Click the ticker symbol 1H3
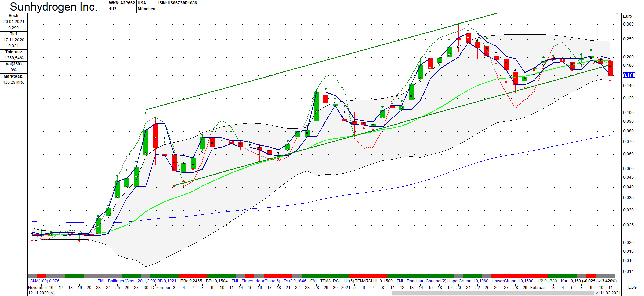 tap(113, 9)
